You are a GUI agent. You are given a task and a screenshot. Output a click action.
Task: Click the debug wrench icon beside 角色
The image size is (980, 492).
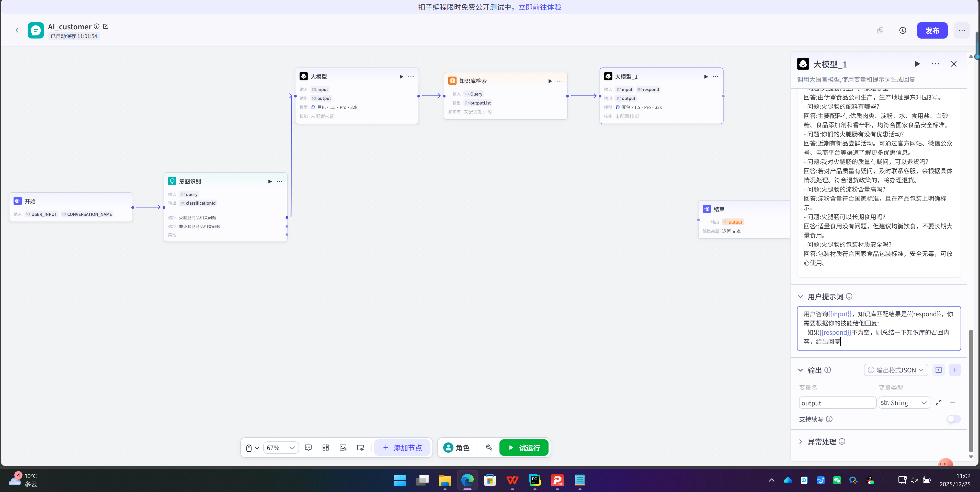489,448
